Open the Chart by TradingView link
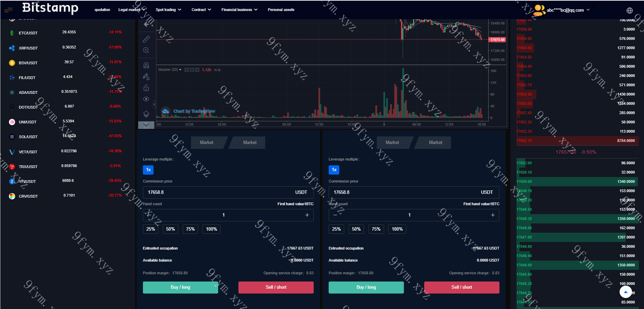 tap(194, 111)
